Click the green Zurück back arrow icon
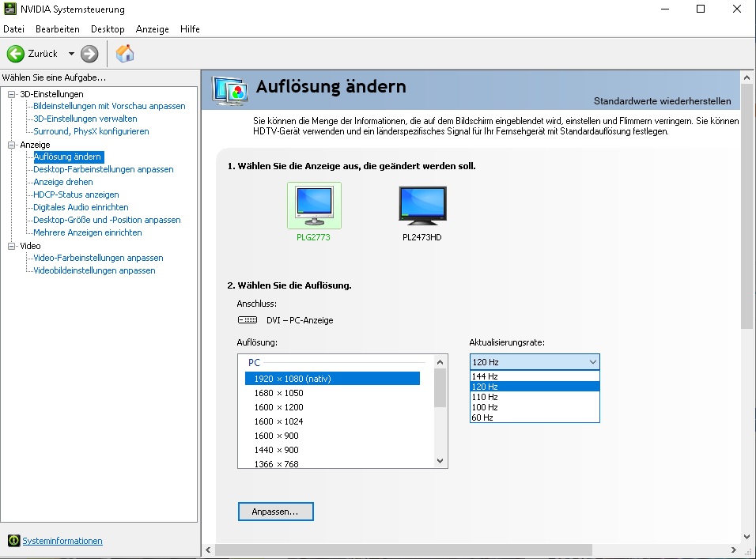Viewport: 756px width, 559px height. pos(16,54)
